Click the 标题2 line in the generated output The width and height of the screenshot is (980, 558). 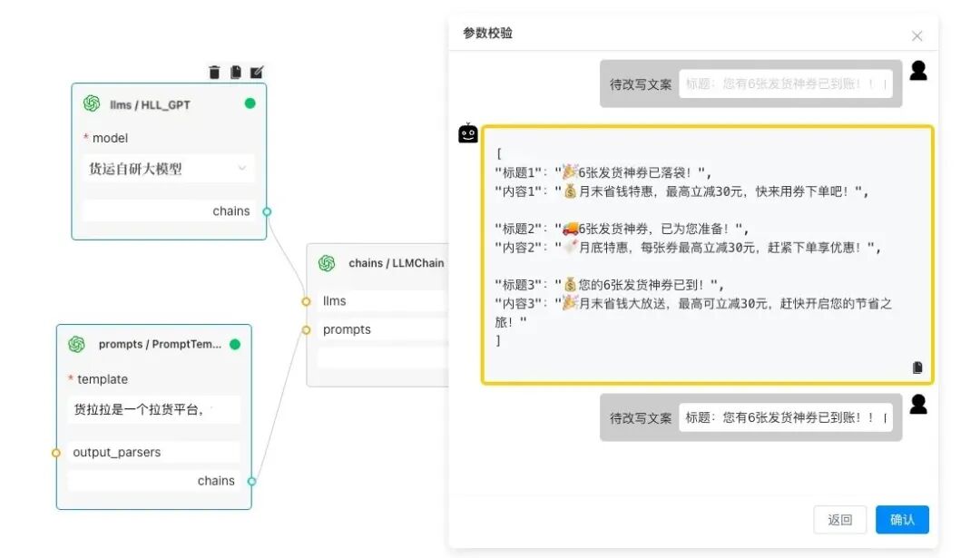point(622,229)
